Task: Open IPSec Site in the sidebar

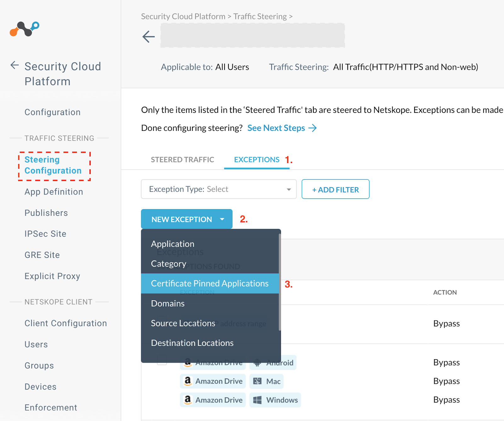Action: [x=45, y=234]
